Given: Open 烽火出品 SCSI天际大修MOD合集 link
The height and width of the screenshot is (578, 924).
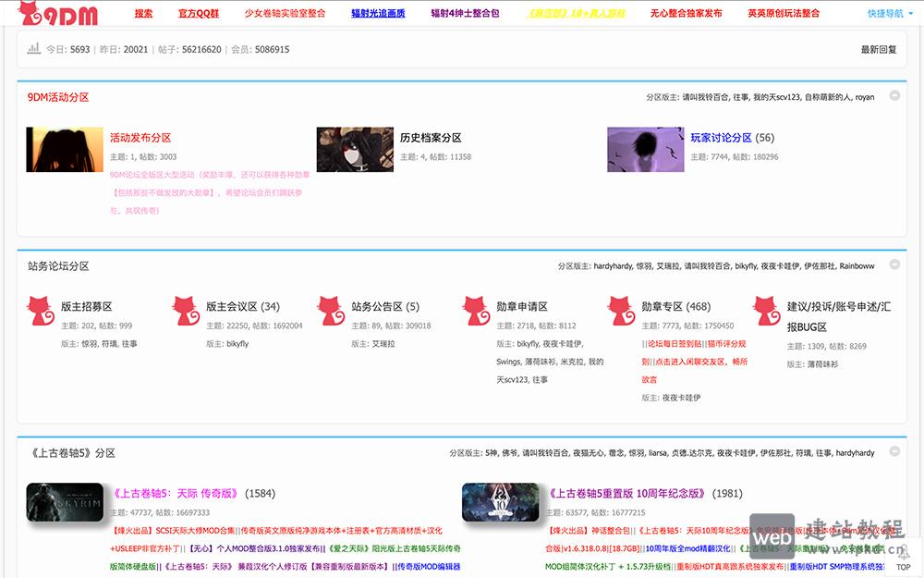Looking at the screenshot, I should point(172,531).
